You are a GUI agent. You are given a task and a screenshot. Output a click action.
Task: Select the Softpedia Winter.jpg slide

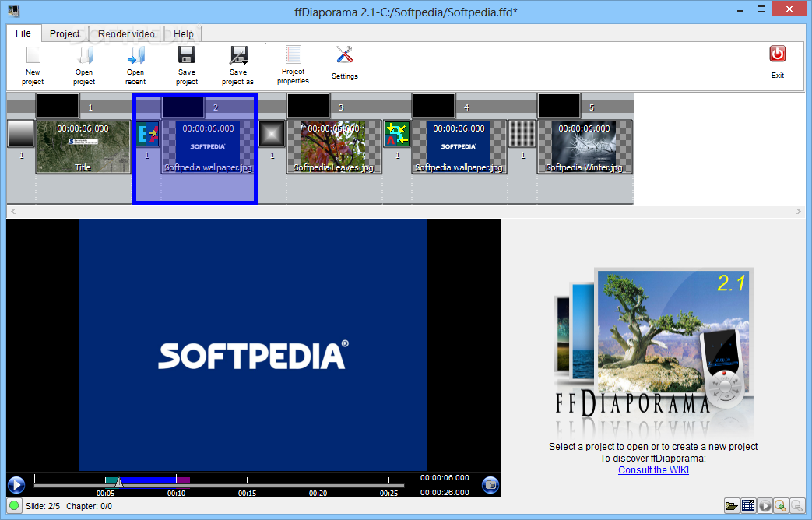point(584,146)
